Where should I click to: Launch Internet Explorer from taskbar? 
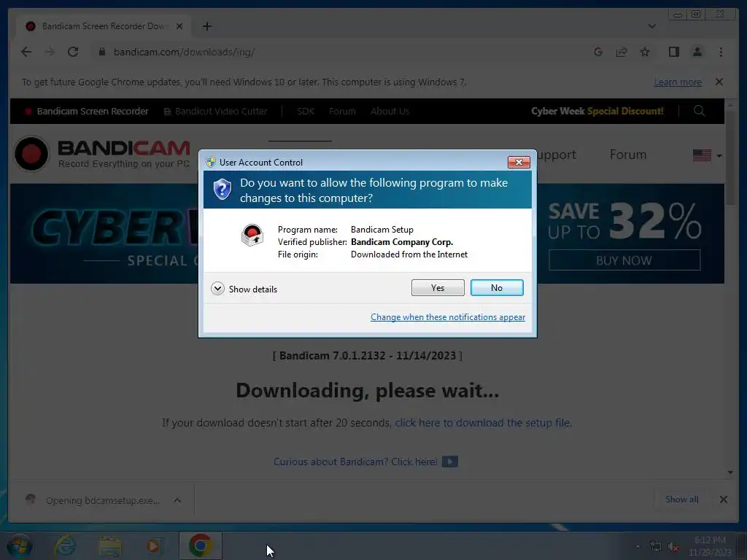(x=65, y=546)
